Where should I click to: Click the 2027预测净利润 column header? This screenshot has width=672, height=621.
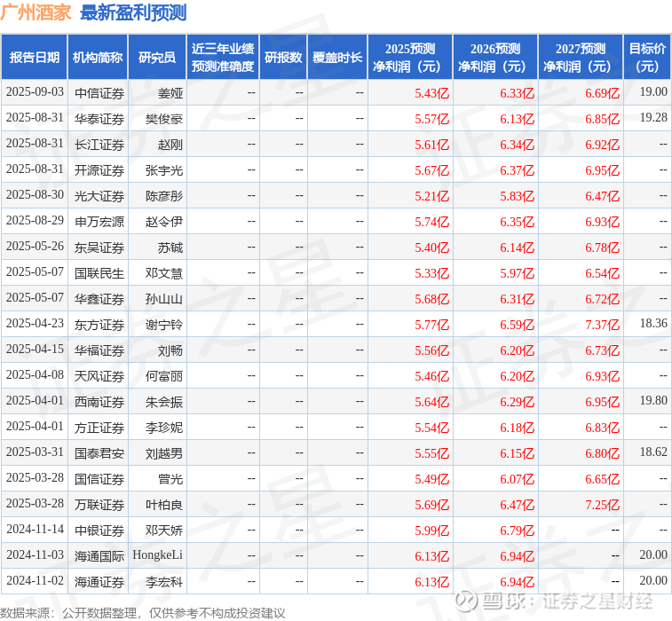point(581,58)
